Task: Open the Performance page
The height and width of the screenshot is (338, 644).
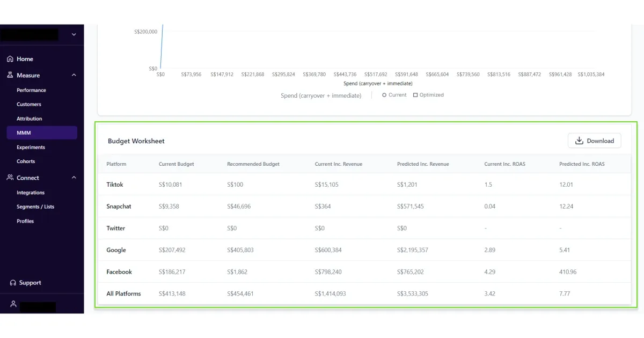Action: tap(31, 90)
